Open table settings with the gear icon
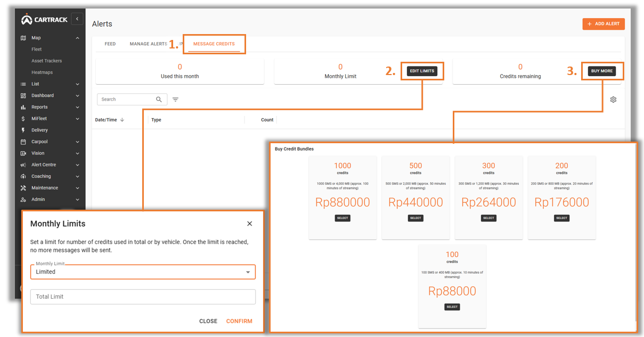The image size is (644, 337). pos(613,100)
